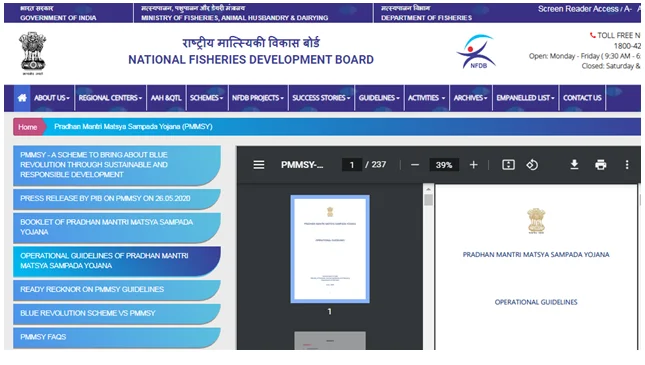Open the PDF viewer more actions menu
This screenshot has height=365, width=645.
coord(627,165)
